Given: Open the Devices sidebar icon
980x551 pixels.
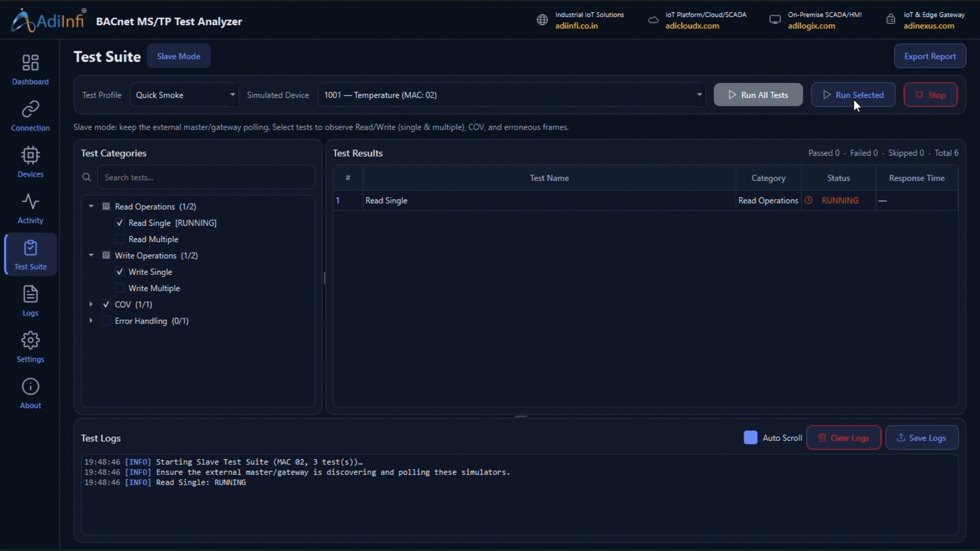Looking at the screenshot, I should coord(31,155).
